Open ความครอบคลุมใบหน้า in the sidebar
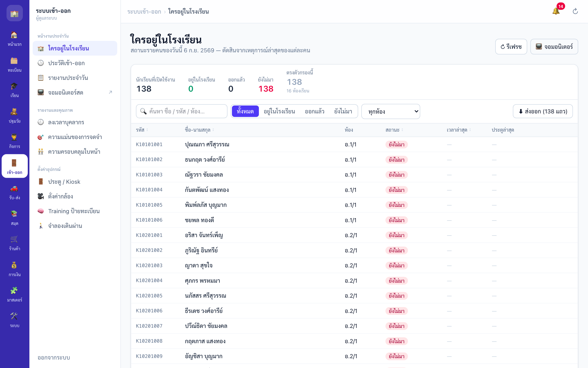This screenshot has height=368, width=588. pos(75,152)
